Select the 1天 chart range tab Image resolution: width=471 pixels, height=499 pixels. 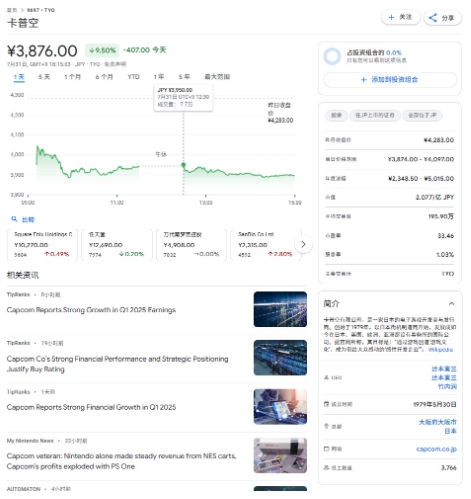[19, 77]
